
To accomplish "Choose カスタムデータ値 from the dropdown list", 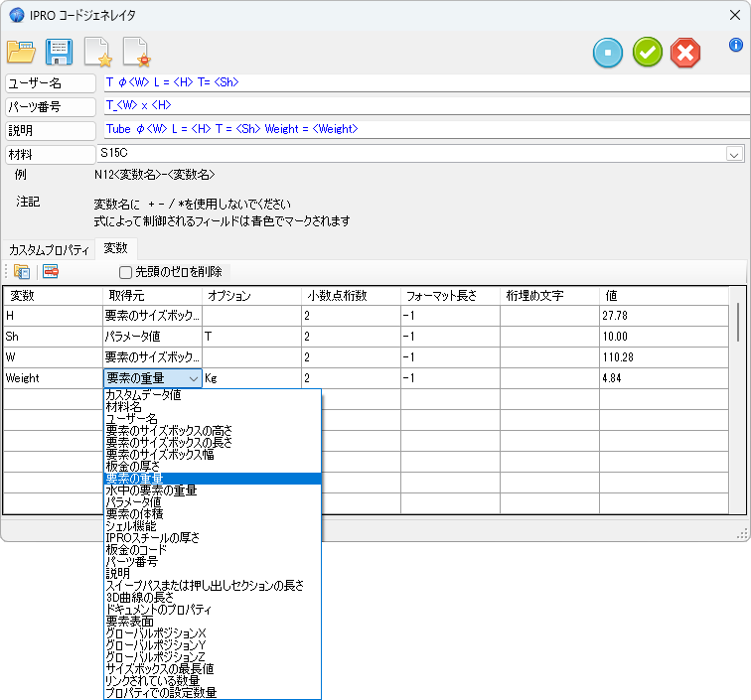I will click(x=213, y=395).
